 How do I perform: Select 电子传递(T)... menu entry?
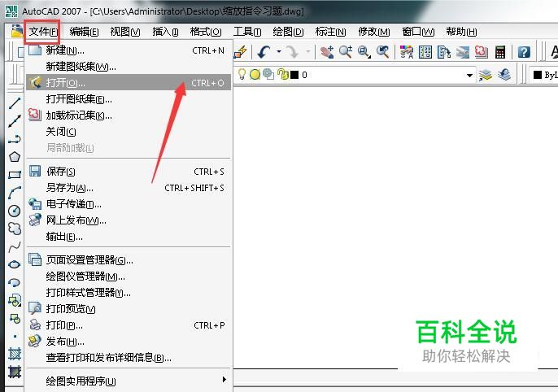129,204
